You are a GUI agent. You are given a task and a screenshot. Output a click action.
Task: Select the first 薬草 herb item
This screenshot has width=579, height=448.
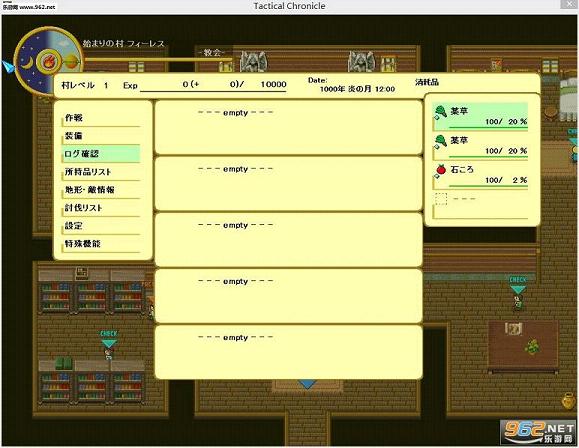pyautogui.click(x=480, y=116)
